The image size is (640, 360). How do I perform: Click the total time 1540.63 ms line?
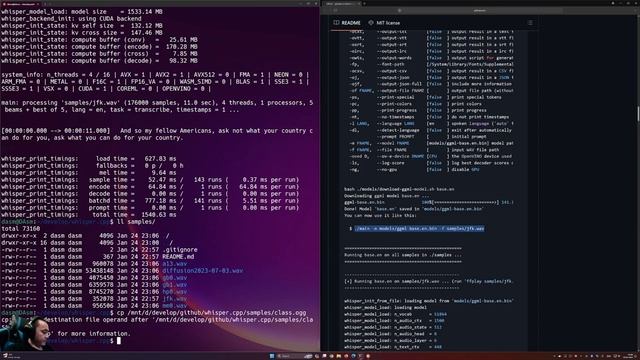point(89,214)
